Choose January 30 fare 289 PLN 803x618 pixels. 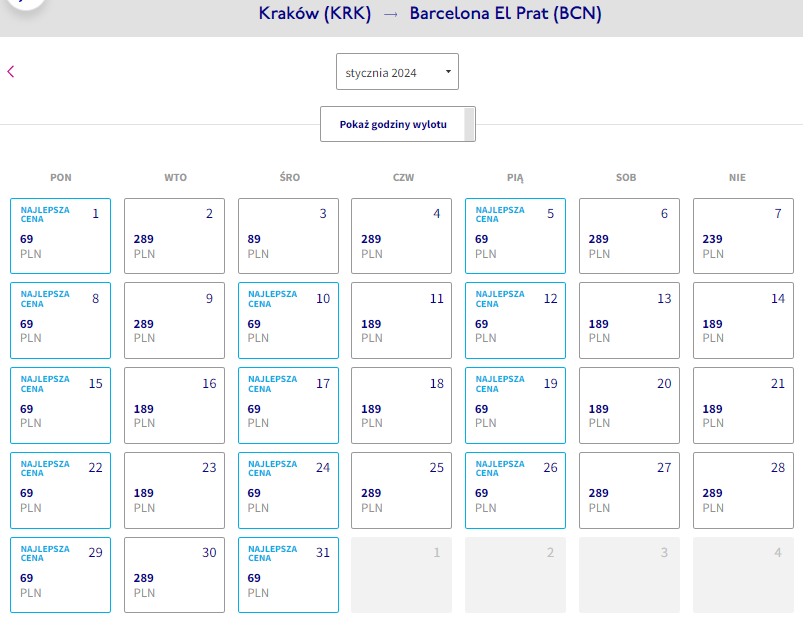(174, 575)
